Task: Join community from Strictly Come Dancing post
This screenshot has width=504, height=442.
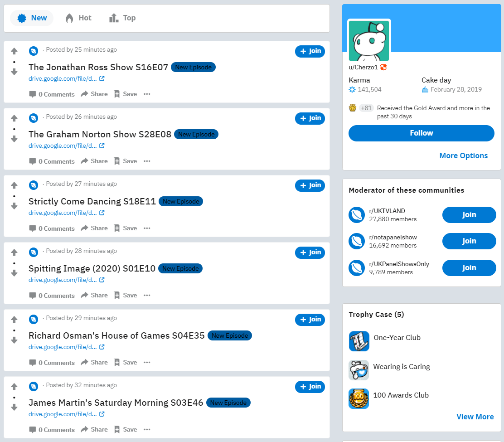Action: 310,185
